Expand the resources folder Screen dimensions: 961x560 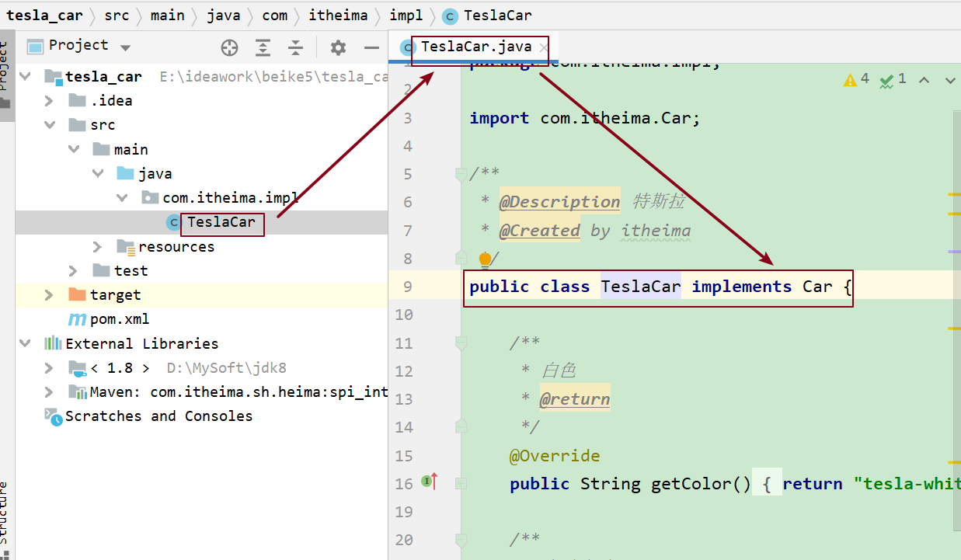click(97, 247)
